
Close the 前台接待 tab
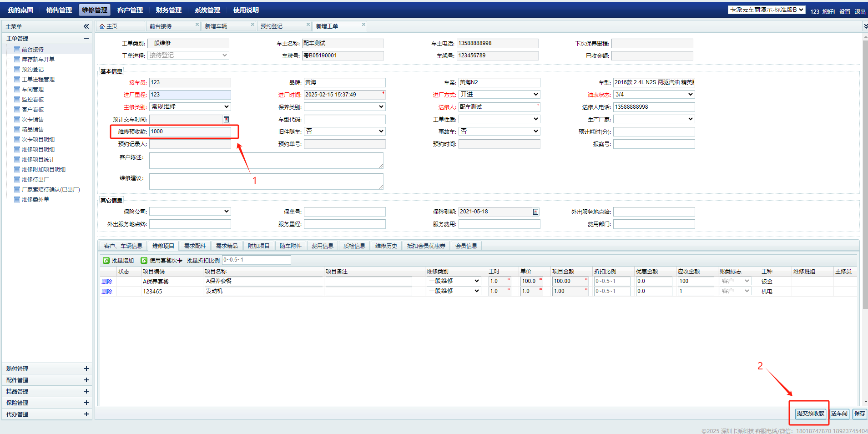[x=197, y=25]
